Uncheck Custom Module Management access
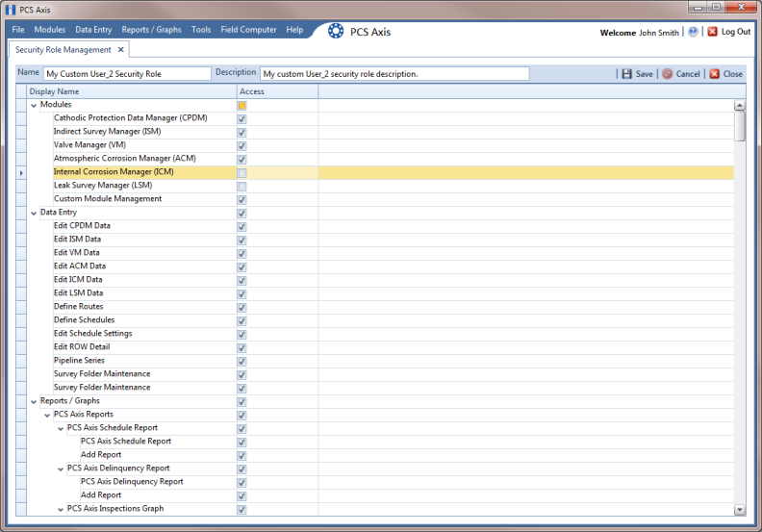 pyautogui.click(x=242, y=200)
